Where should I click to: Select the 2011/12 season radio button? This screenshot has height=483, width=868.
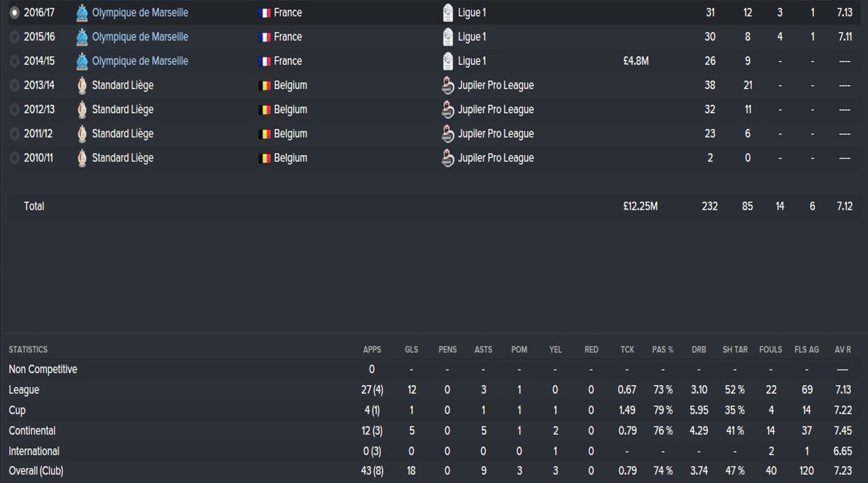[x=15, y=133]
